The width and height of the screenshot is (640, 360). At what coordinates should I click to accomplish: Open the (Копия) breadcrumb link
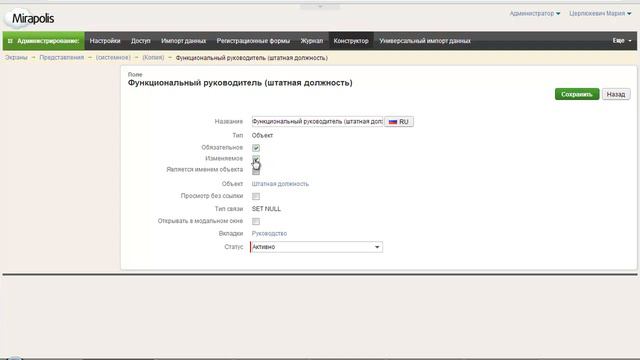click(153, 58)
